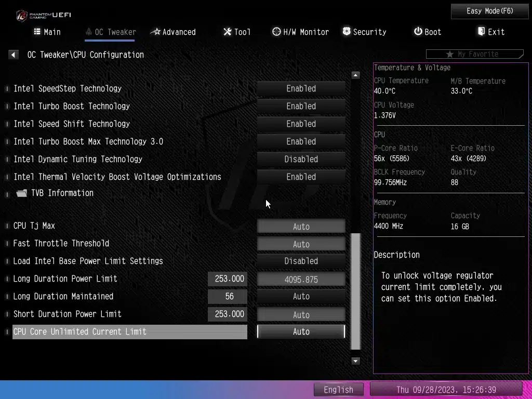Click Long Duration Power Limit current value 253.000

coord(228,279)
